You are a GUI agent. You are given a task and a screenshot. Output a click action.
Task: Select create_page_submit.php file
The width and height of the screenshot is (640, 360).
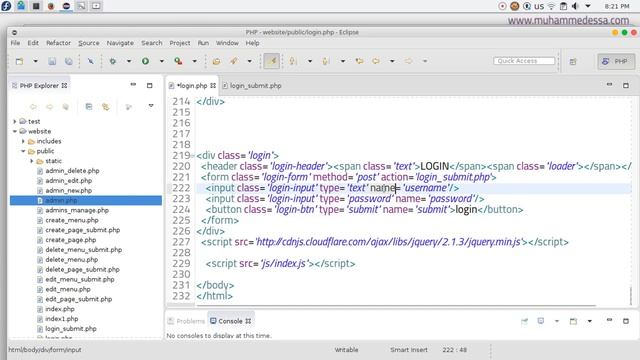pyautogui.click(x=82, y=230)
